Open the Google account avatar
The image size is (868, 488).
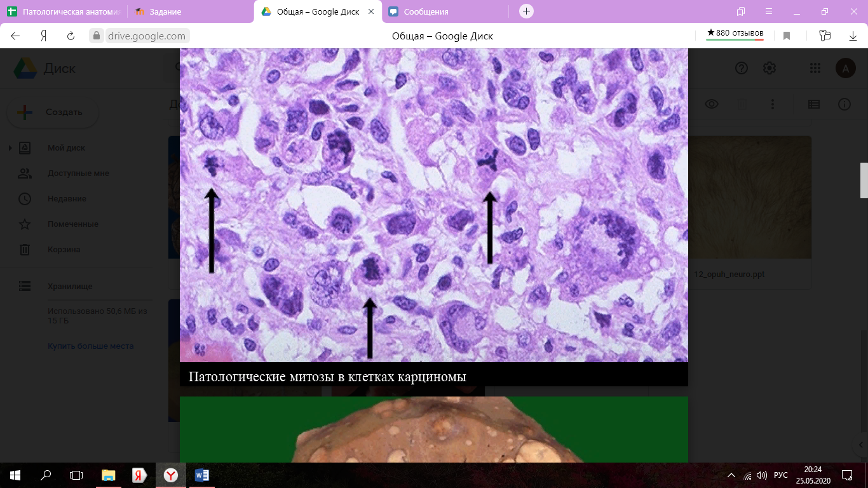click(x=845, y=68)
